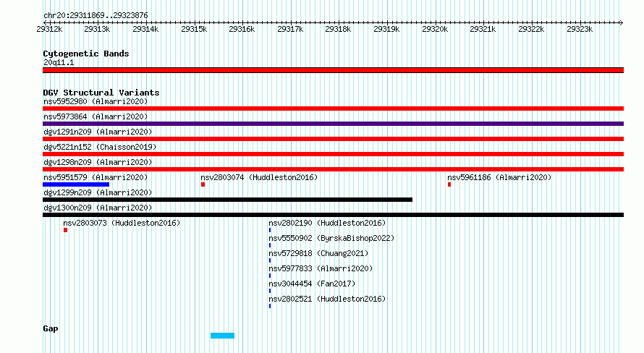
Task: Click the chr20:29311869..29323876 region label
Action: click(96, 15)
